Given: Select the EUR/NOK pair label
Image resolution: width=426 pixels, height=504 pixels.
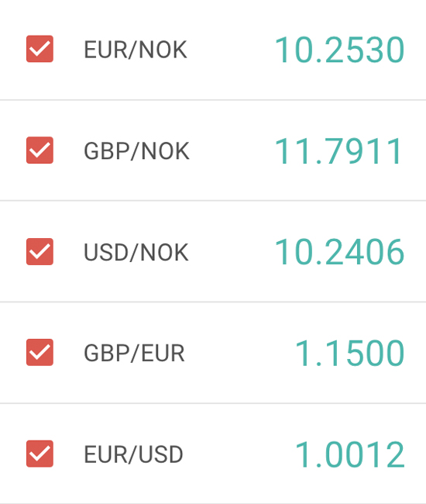Looking at the screenshot, I should coord(135,50).
